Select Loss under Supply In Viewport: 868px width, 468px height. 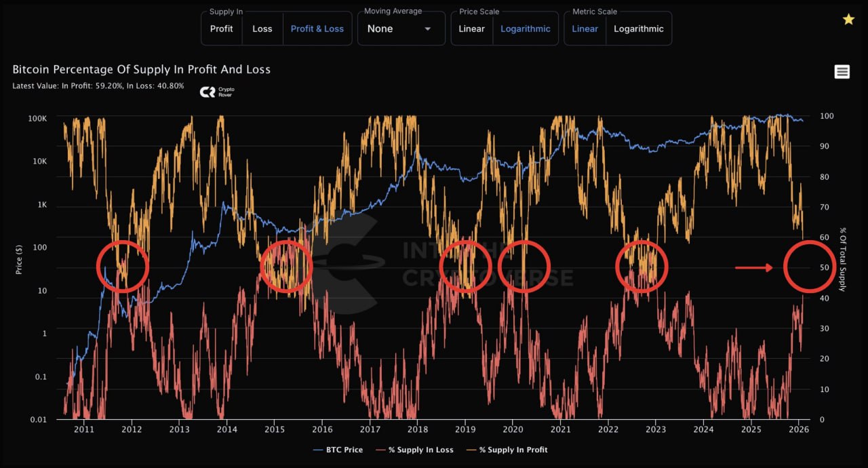pyautogui.click(x=262, y=29)
